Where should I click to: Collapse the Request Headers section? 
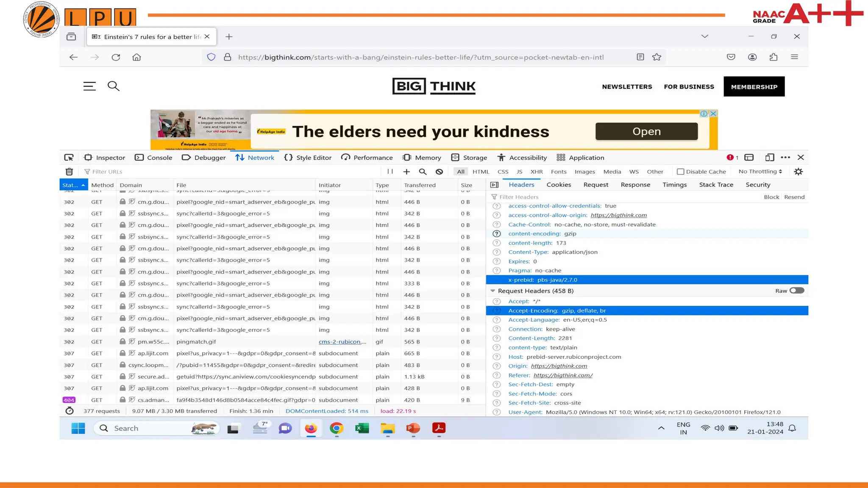tap(492, 291)
